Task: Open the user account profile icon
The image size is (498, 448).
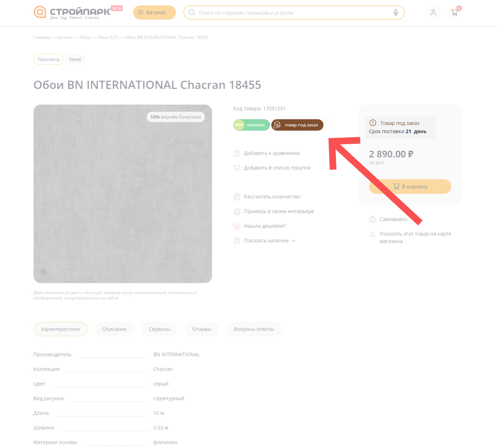Action: [433, 12]
